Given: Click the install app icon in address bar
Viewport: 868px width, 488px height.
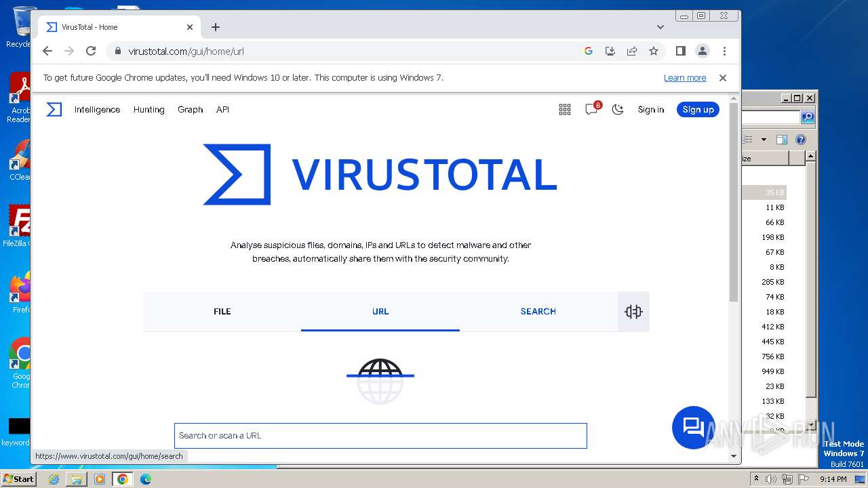Looking at the screenshot, I should click(x=610, y=51).
